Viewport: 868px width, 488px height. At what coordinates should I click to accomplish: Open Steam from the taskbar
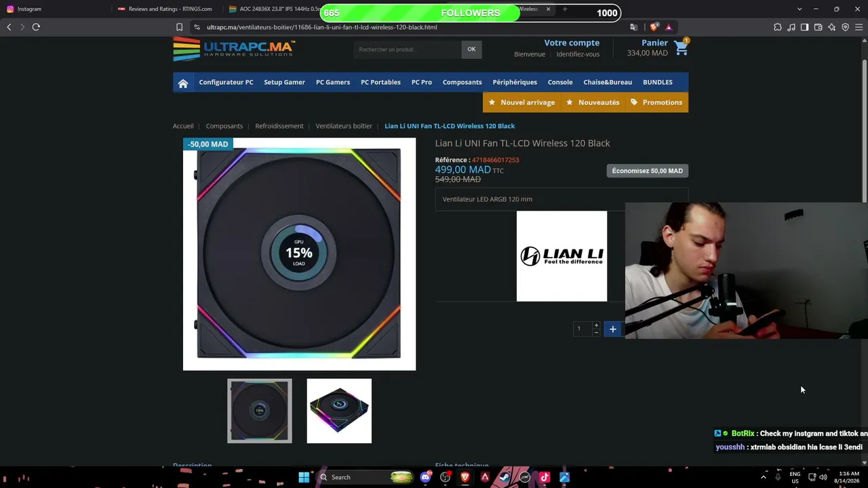505,477
